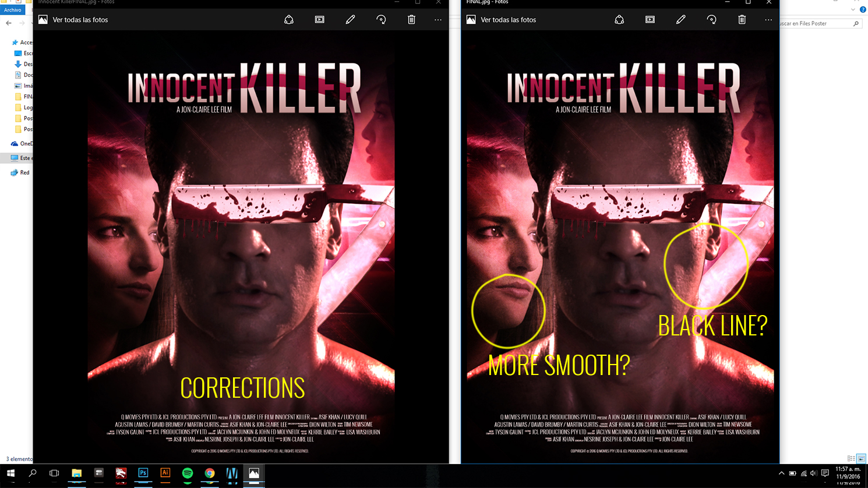Switch Explorer to large icons view
Screen dimensions: 868x488
862,459
